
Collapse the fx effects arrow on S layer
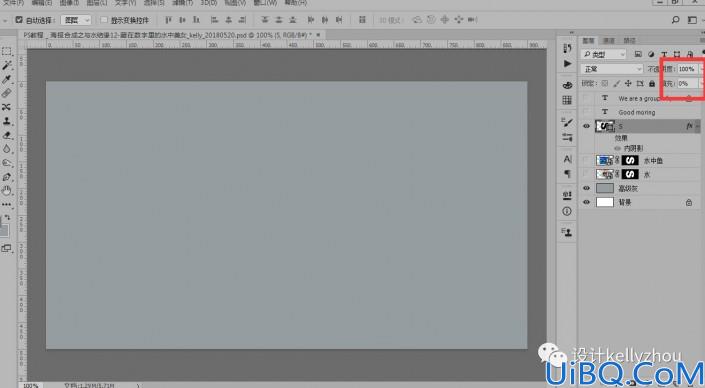point(697,126)
